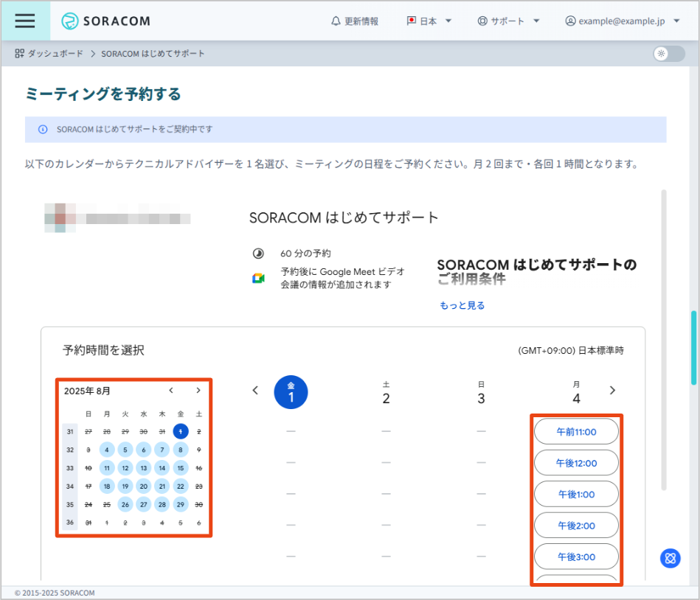Image resolution: width=700 pixels, height=600 pixels.
Task: Select August 13 in the mini calendar
Action: [x=144, y=468]
